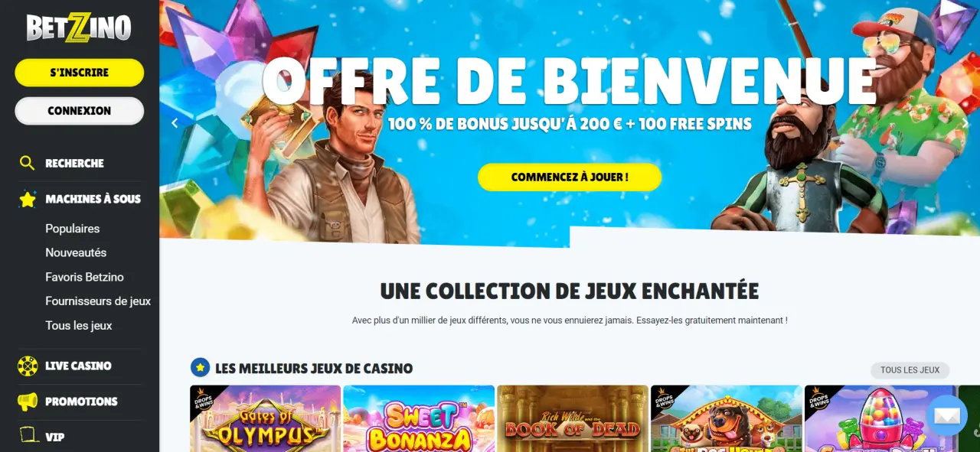980x452 pixels.
Task: Advance to next banner slide arrow
Action: tap(965, 123)
